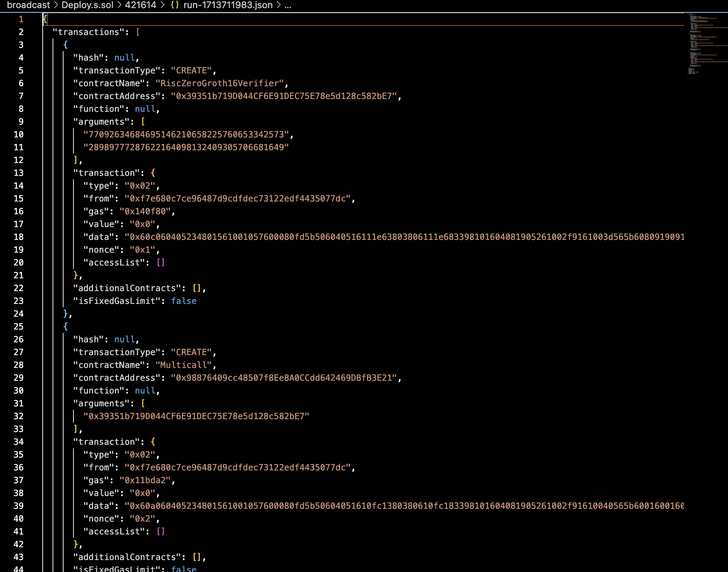Click the nonce value "0x2"
The width and height of the screenshot is (728, 572).
(x=143, y=519)
